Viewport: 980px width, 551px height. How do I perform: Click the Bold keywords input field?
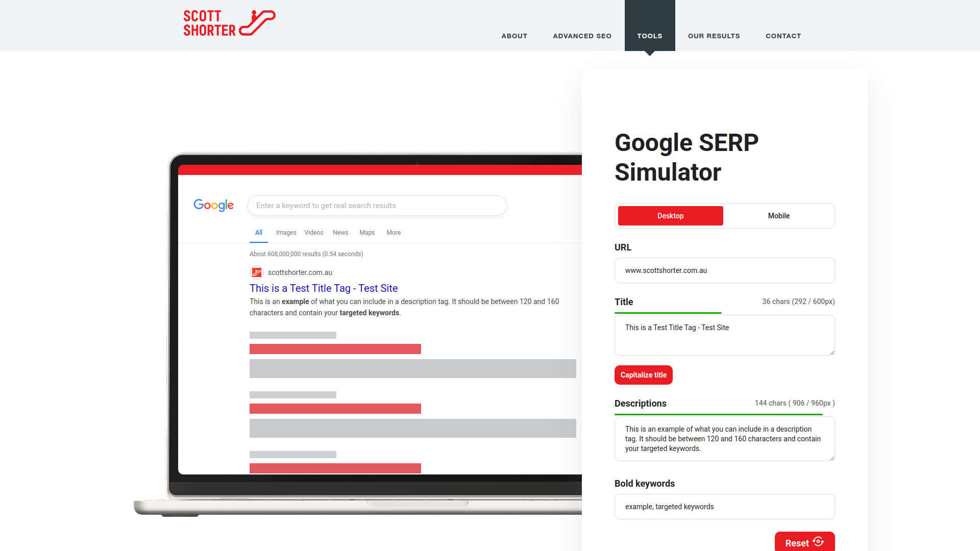click(x=725, y=507)
